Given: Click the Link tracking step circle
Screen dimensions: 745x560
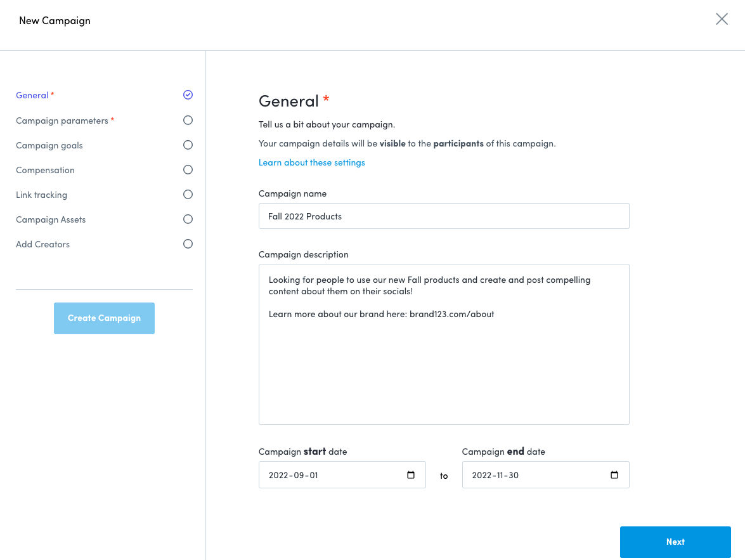Looking at the screenshot, I should pyautogui.click(x=188, y=194).
